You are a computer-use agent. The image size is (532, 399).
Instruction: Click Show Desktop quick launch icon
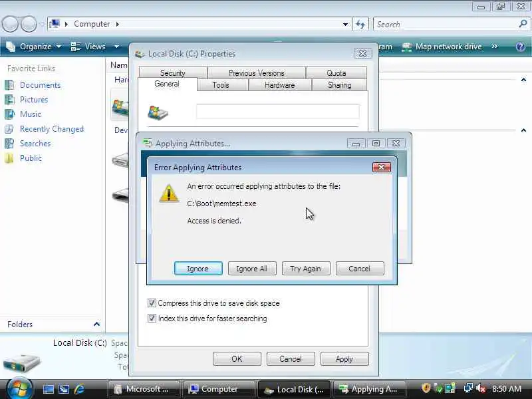point(48,389)
